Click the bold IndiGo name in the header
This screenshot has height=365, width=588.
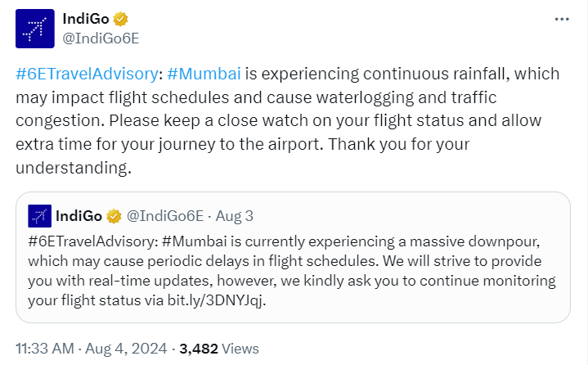point(88,19)
